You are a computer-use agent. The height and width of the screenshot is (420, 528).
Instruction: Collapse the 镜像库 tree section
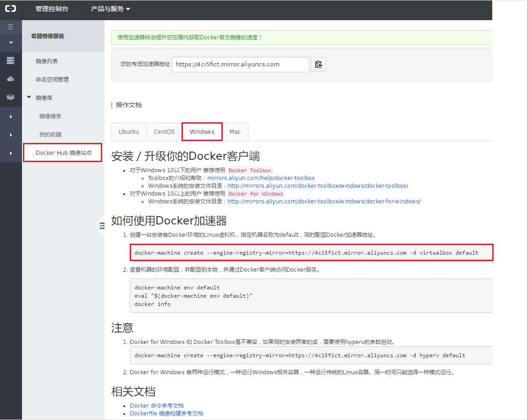click(29, 97)
